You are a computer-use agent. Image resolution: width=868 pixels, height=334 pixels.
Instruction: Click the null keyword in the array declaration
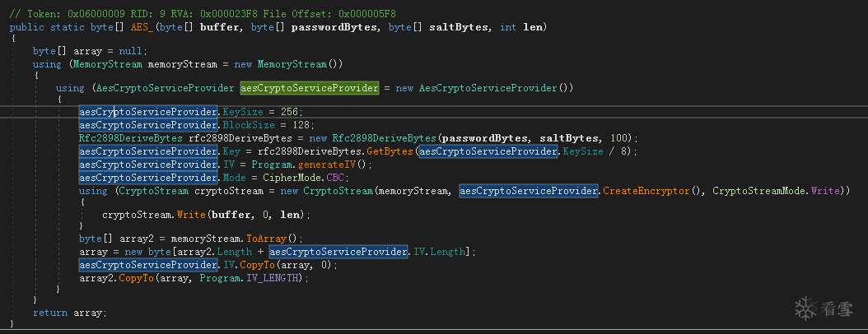(131, 51)
